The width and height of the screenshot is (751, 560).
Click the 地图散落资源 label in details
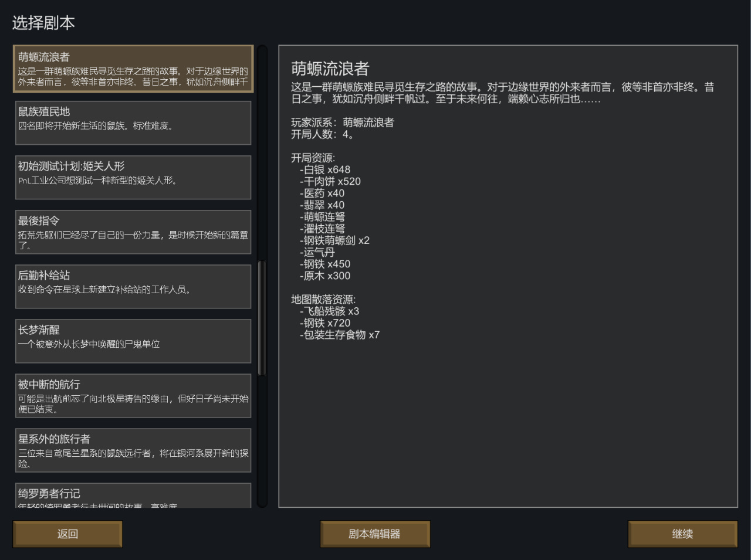pos(323,299)
